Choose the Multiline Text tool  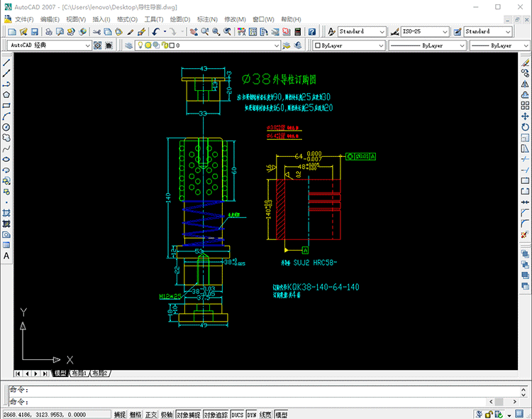click(6, 256)
